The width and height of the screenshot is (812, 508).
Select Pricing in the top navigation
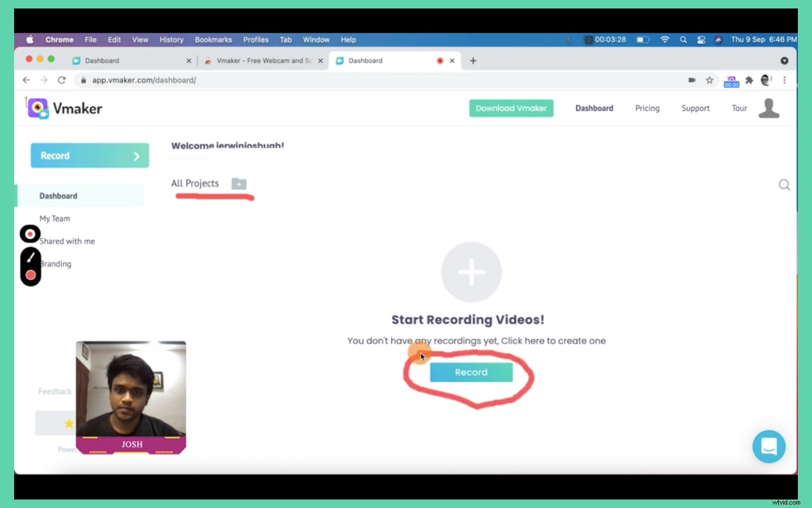click(647, 108)
